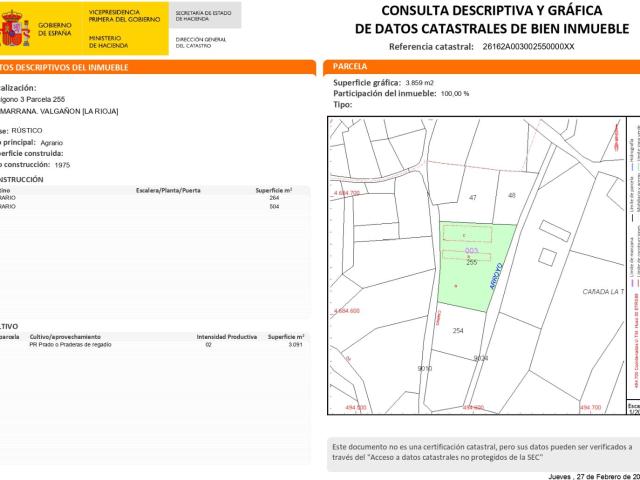
Task: Click the Gobierno de España logo text
Action: (54, 27)
